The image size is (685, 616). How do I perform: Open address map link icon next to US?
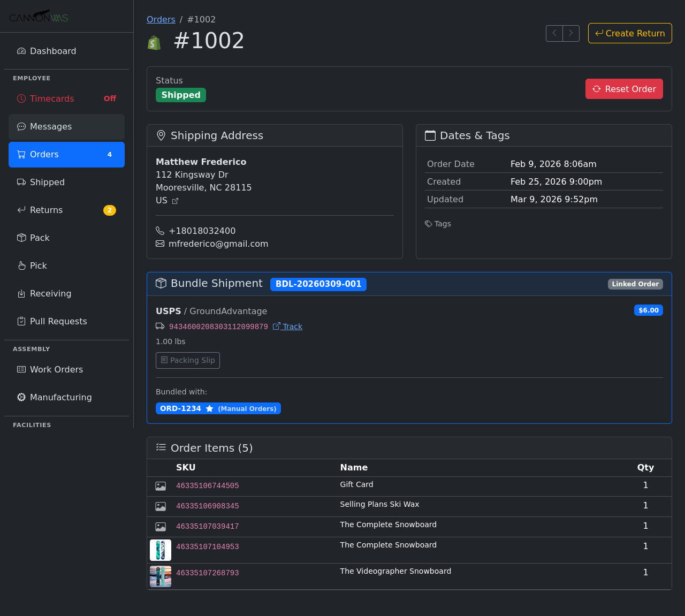point(175,201)
